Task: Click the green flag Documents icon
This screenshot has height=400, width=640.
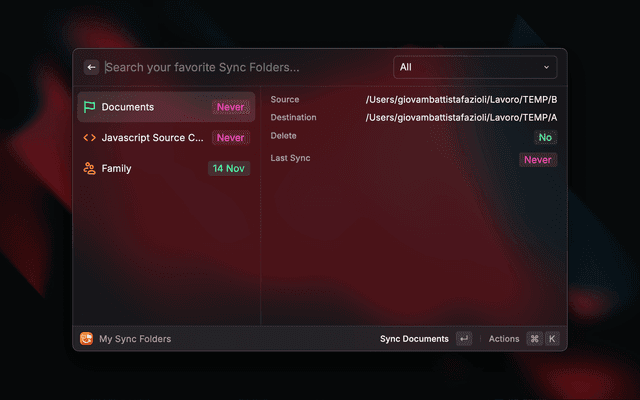Action: tap(89, 107)
